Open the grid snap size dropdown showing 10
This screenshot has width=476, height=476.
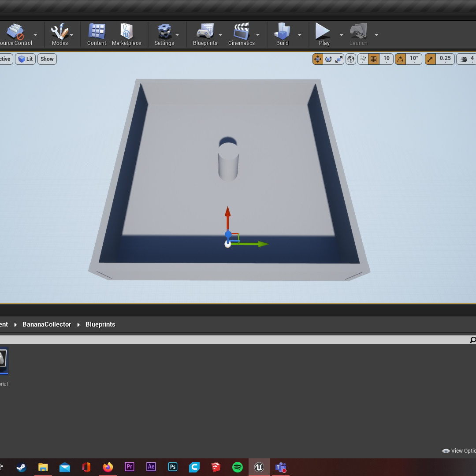tap(387, 59)
